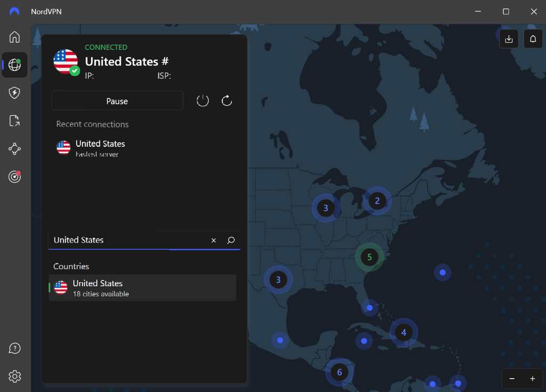Select United States 18 cities available result
This screenshot has height=392, width=546.
[x=143, y=288]
